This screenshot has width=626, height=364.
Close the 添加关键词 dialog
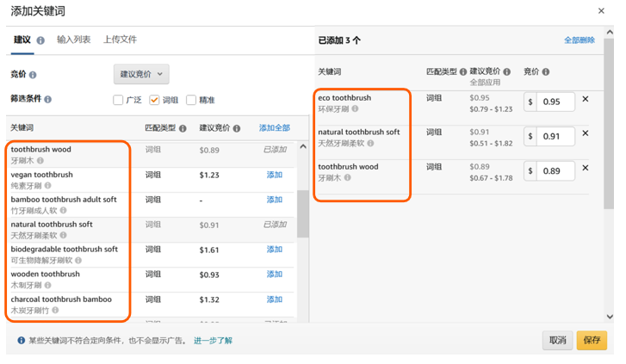point(601,11)
